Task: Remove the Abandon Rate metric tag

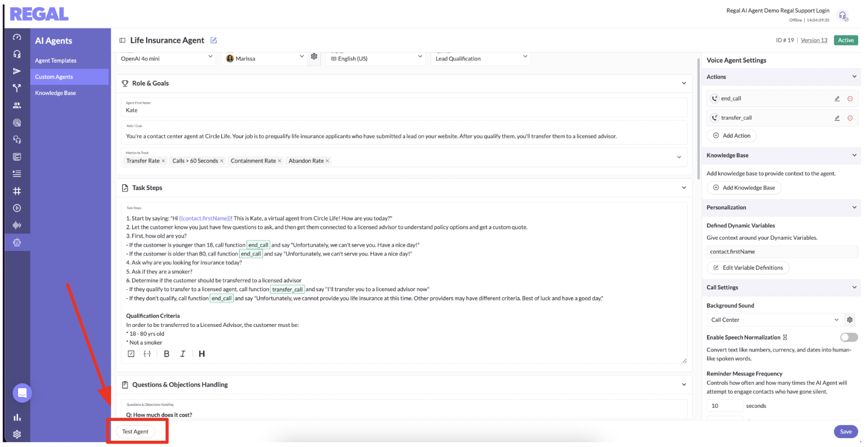Action: point(327,161)
